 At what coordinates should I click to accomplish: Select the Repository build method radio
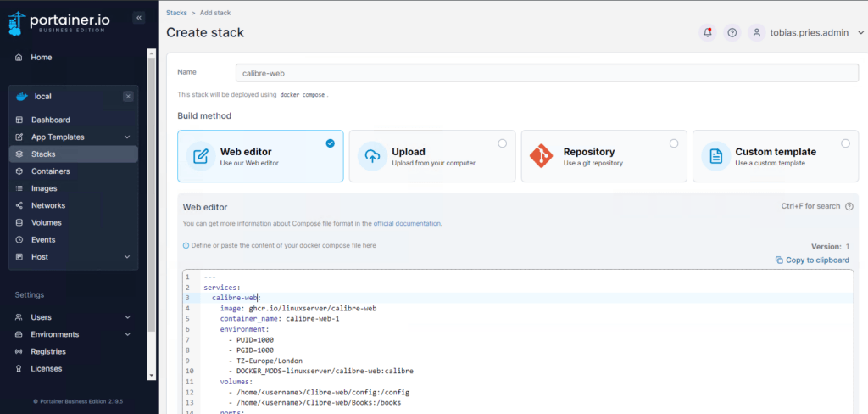pyautogui.click(x=674, y=143)
